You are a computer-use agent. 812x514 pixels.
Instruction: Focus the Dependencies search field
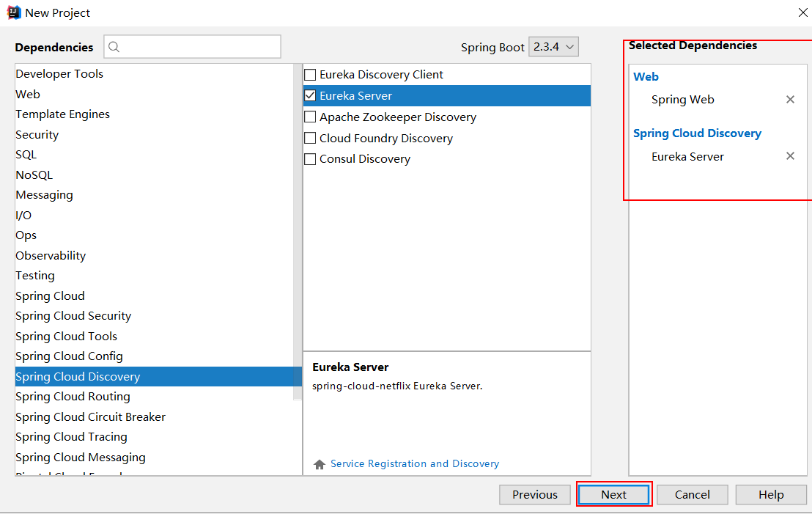[x=193, y=47]
